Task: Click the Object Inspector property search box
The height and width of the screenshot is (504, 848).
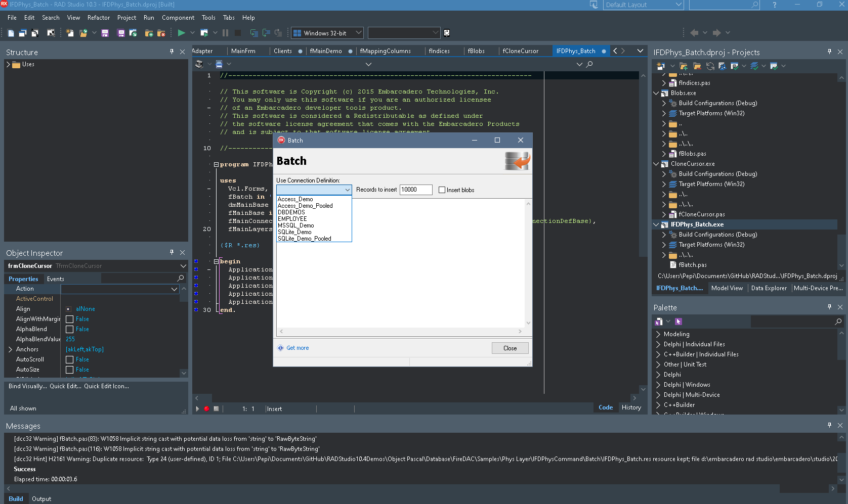Action: [x=143, y=279]
